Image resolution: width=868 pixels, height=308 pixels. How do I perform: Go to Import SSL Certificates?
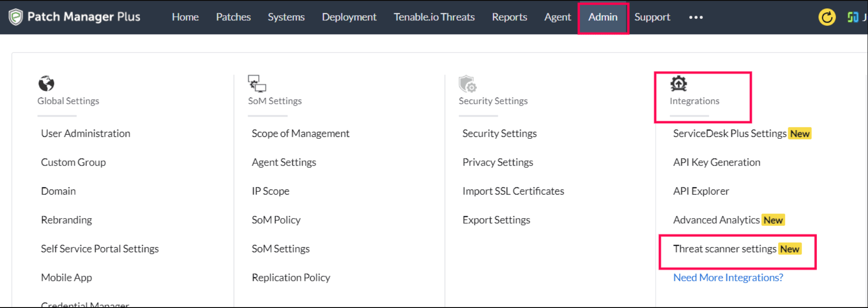[x=513, y=191]
